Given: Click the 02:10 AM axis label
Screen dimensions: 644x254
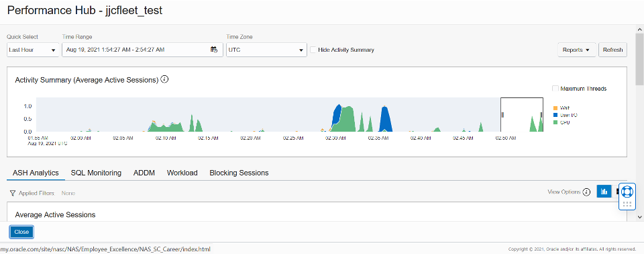Looking at the screenshot, I should [x=166, y=138].
